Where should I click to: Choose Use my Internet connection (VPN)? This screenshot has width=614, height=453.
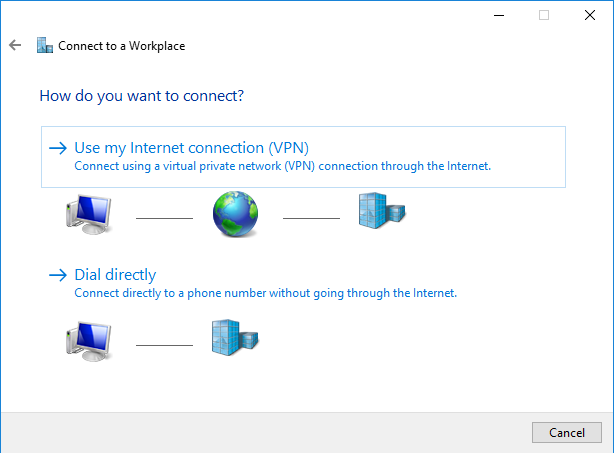coord(198,148)
